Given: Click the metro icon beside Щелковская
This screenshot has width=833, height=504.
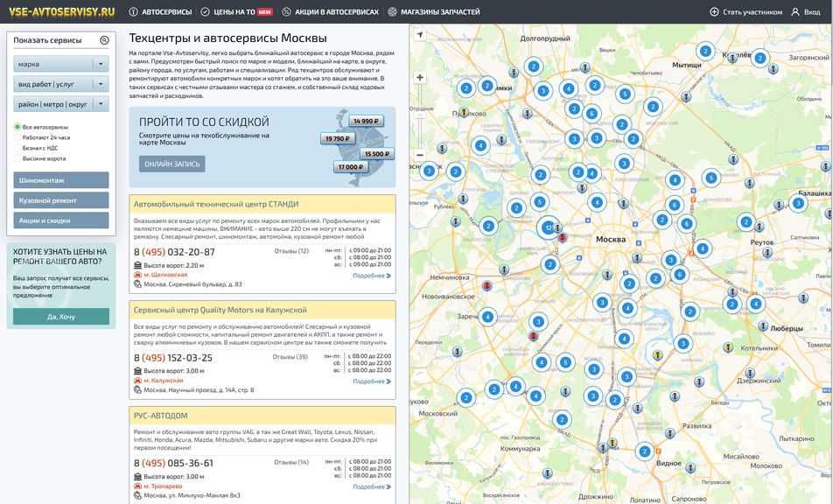Looking at the screenshot, I should pos(137,275).
